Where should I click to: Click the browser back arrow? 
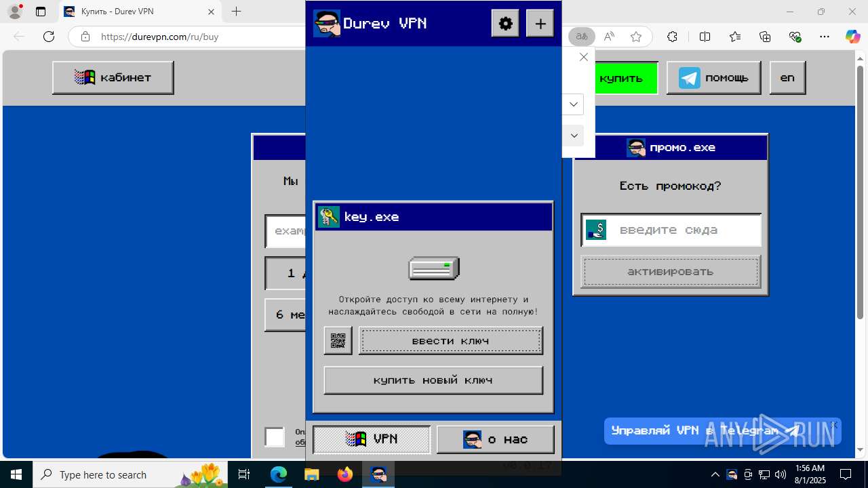19,37
